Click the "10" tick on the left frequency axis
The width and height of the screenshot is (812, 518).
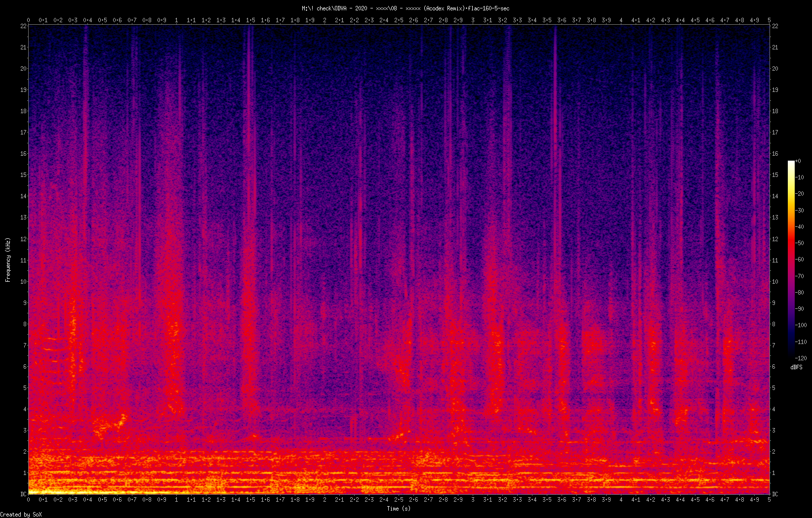(23, 282)
